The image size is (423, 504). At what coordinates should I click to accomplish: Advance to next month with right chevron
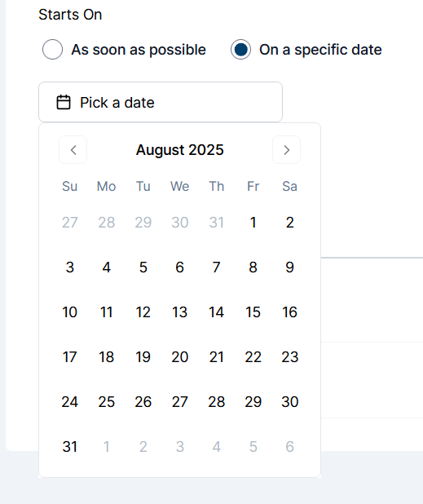(x=287, y=150)
